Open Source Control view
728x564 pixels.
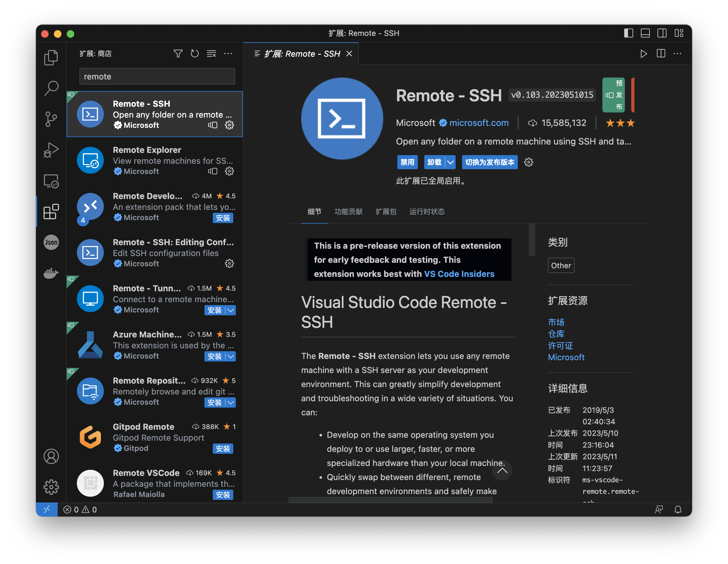[x=51, y=119]
